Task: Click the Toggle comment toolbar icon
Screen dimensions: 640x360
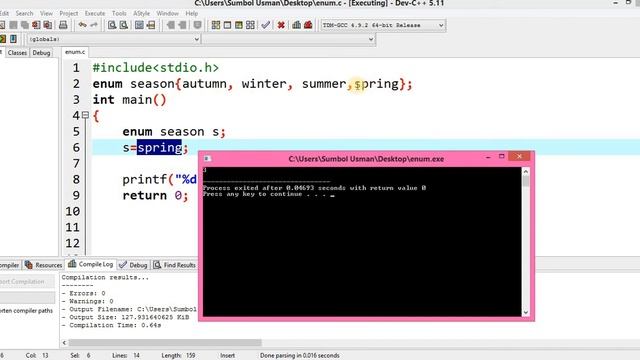Action: point(198,25)
